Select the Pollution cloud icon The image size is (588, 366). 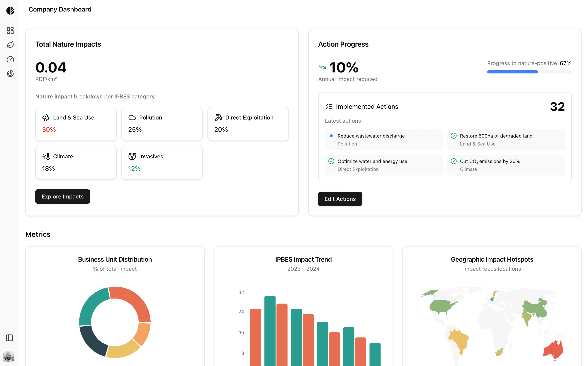132,118
